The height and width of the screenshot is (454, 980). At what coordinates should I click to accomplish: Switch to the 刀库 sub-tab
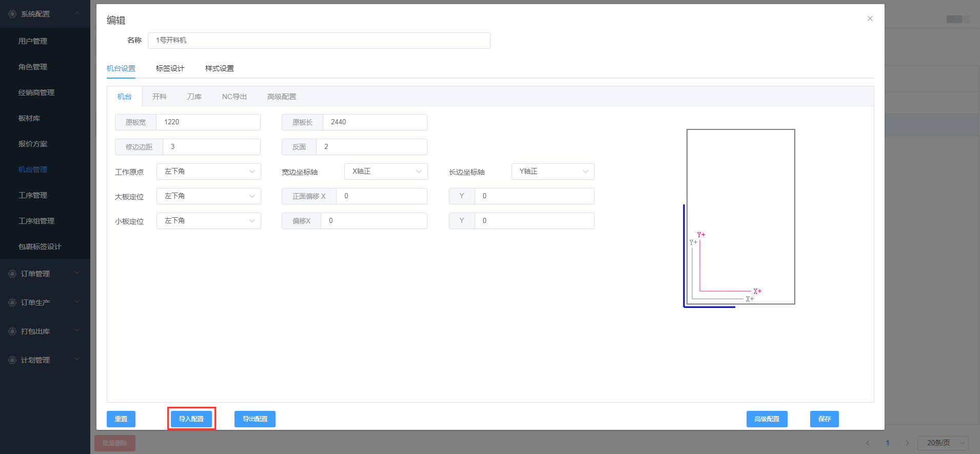(x=194, y=97)
